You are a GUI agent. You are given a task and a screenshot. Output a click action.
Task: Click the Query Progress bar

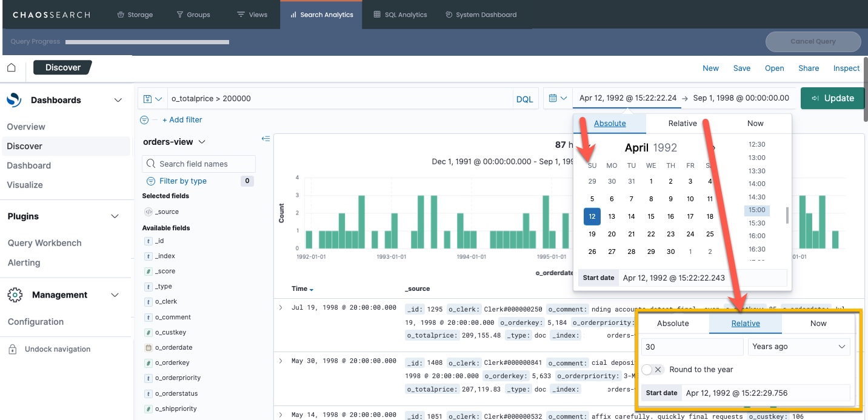pyautogui.click(x=147, y=42)
